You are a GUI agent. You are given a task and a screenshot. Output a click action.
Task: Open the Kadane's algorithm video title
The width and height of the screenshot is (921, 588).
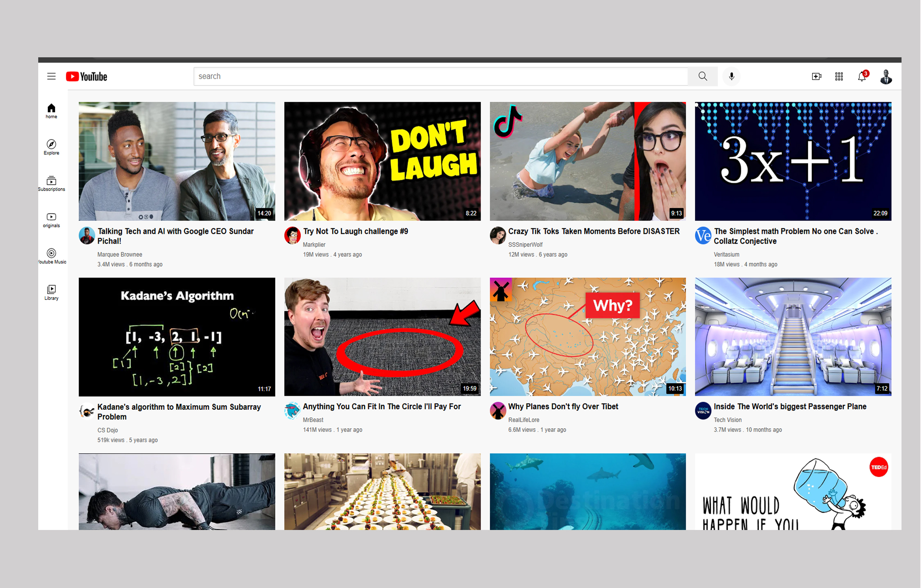point(179,412)
